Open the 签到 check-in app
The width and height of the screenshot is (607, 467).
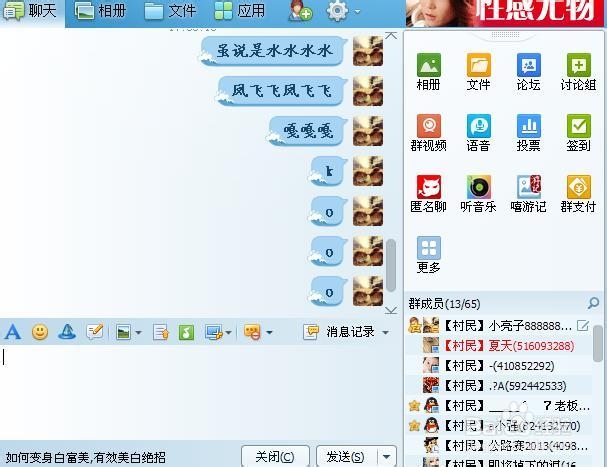point(578,132)
